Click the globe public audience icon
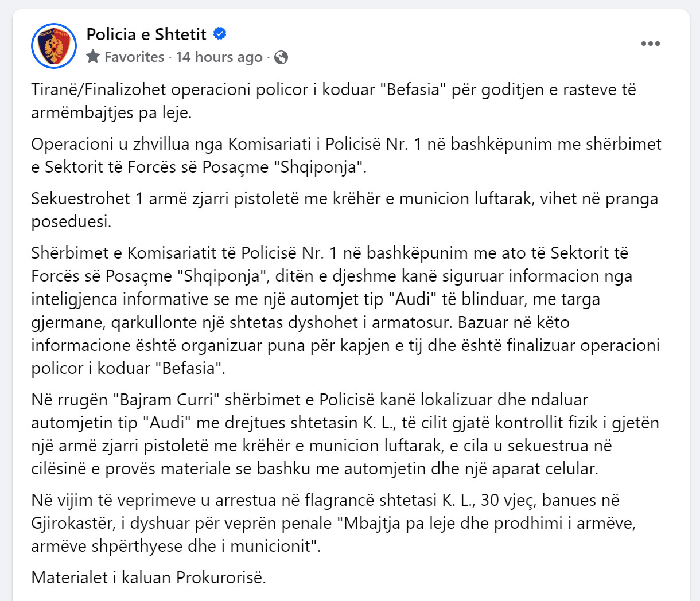This screenshot has height=601, width=700. click(x=281, y=57)
